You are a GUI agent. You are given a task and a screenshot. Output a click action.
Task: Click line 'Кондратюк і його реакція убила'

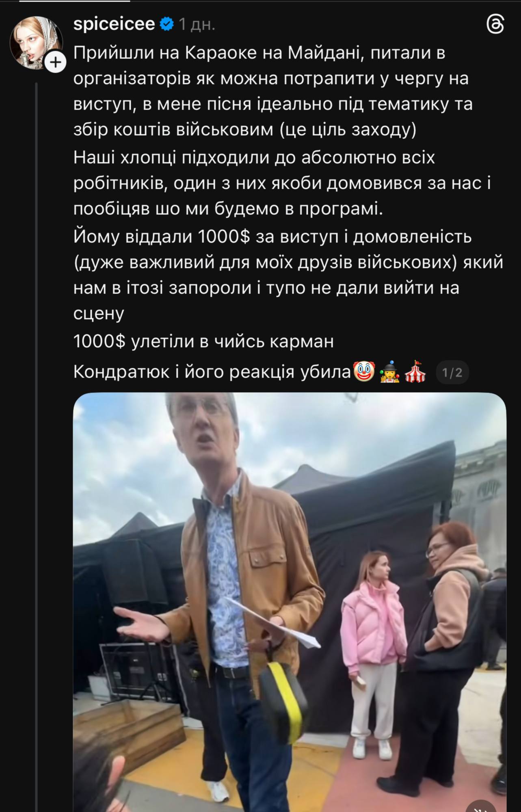pos(212,372)
